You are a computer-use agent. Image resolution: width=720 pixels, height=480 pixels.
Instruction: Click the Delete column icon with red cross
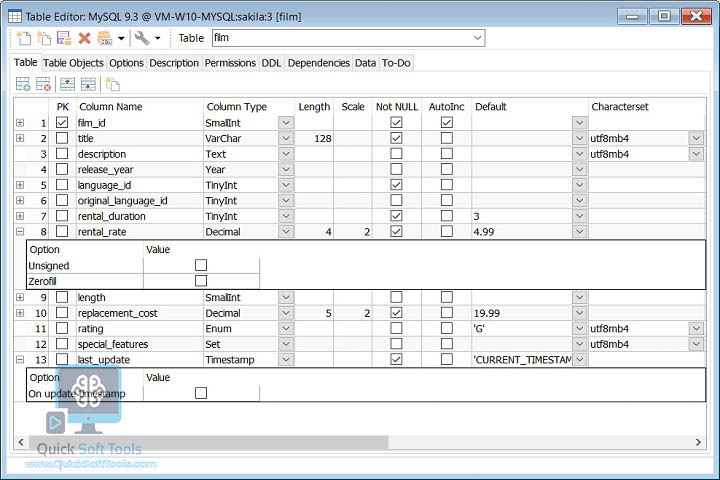click(43, 84)
